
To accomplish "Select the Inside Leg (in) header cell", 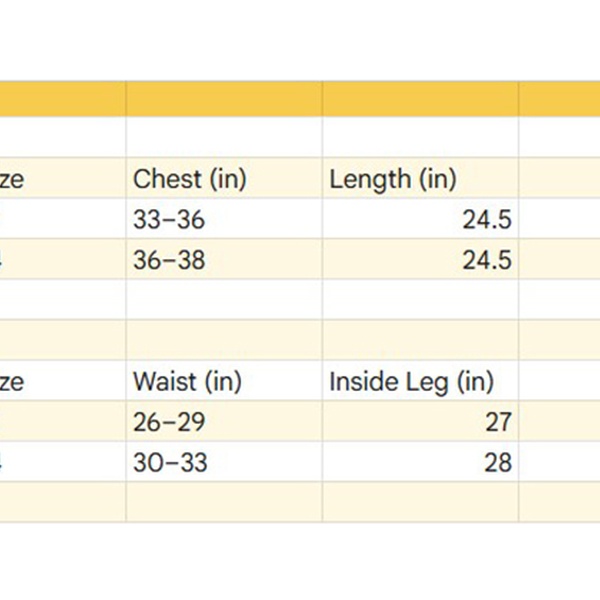I will click(420, 381).
